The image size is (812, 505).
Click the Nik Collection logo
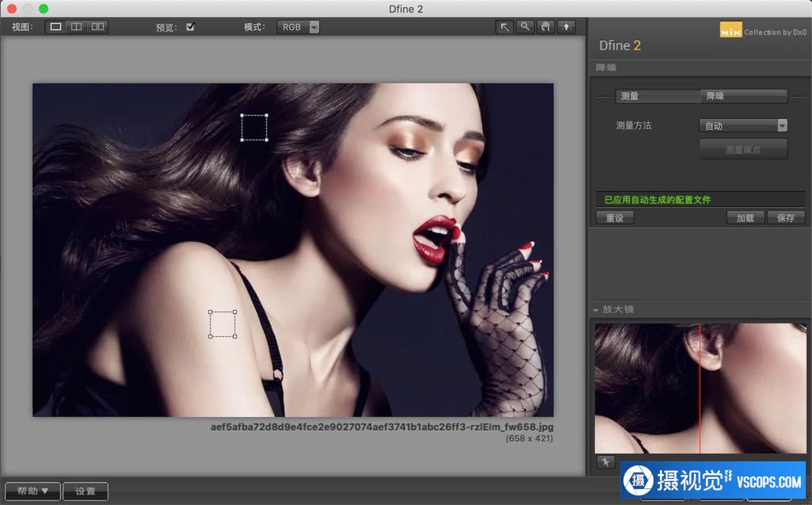762,31
